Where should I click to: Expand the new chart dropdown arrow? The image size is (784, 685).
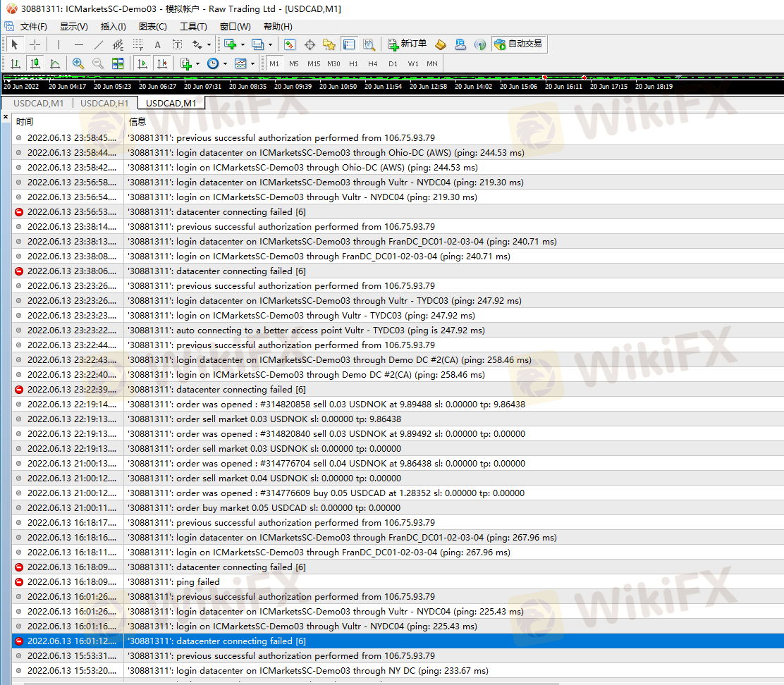click(243, 44)
